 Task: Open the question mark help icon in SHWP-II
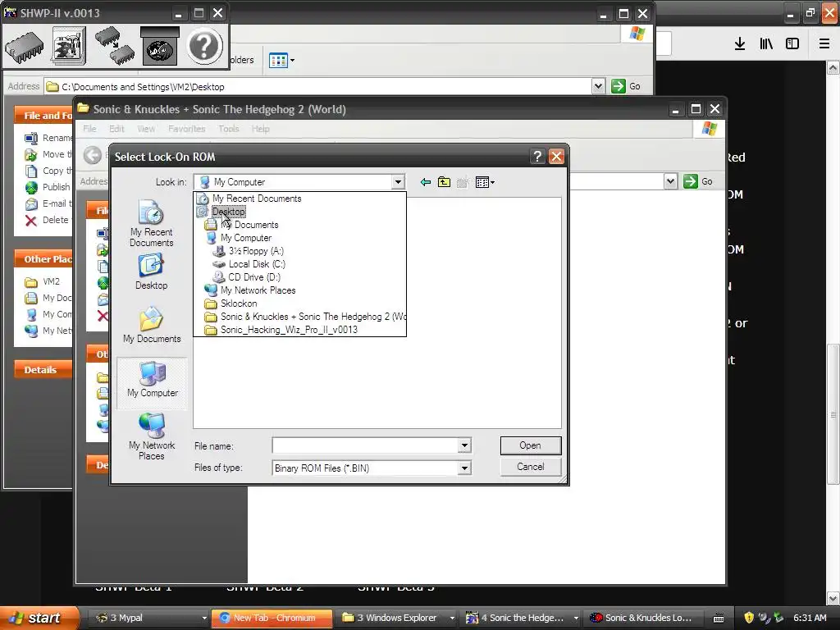click(204, 47)
